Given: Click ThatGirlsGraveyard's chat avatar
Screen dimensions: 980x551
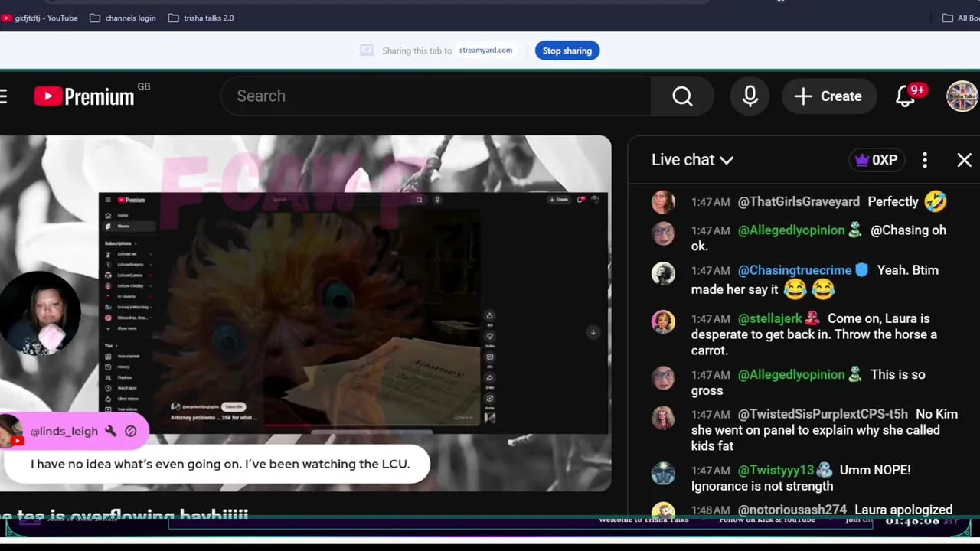Looking at the screenshot, I should [x=663, y=201].
